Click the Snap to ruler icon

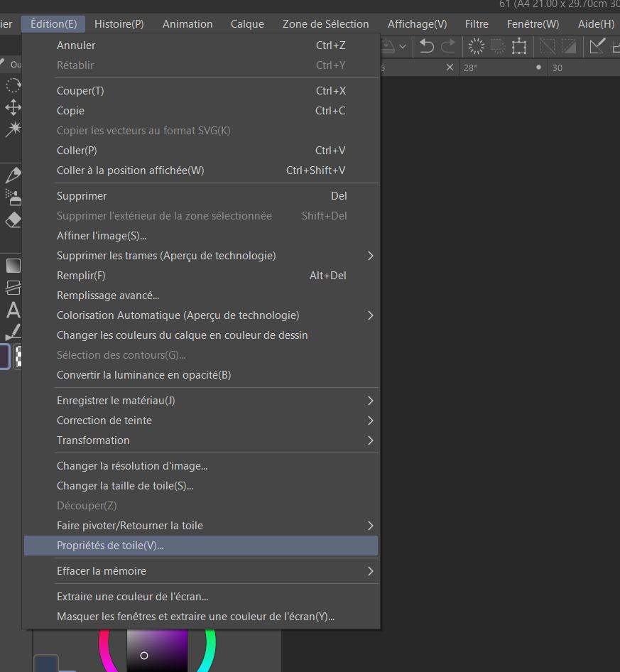[x=597, y=46]
